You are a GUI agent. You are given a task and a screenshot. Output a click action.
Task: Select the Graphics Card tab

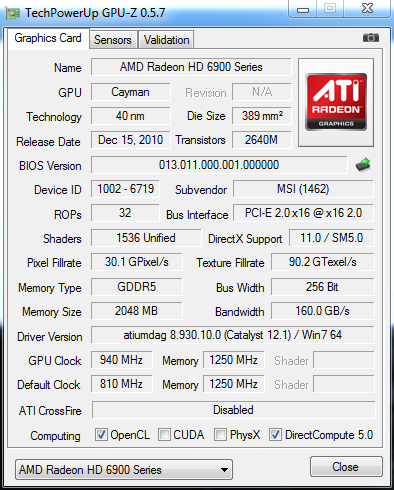click(x=48, y=38)
